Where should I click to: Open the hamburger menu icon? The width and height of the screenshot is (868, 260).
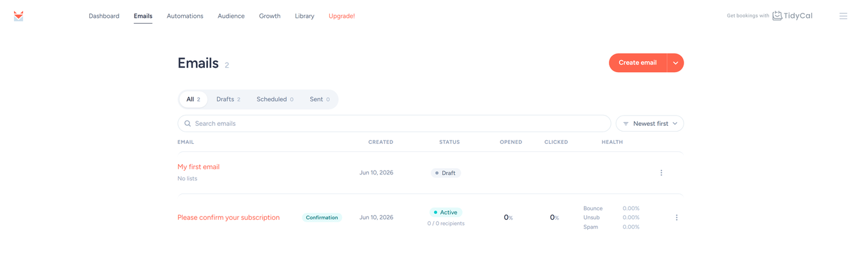click(843, 16)
